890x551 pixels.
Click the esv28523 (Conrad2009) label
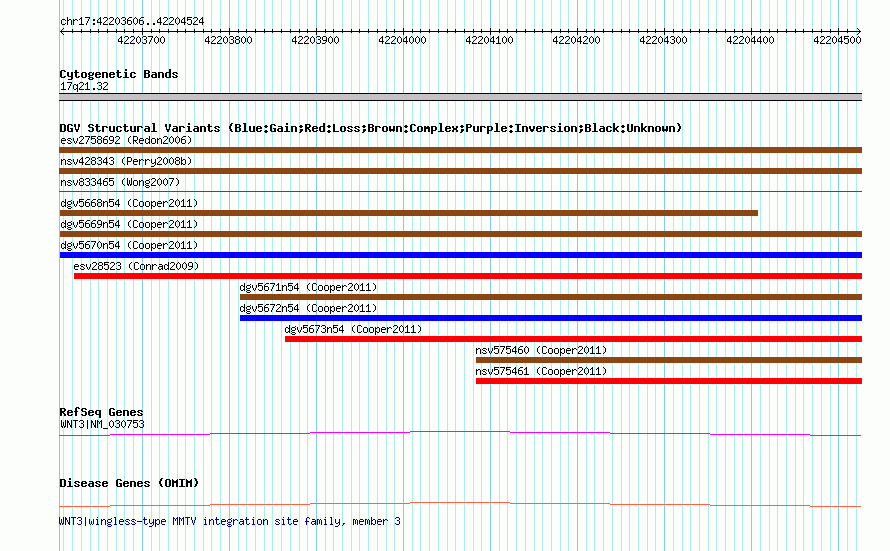(136, 266)
